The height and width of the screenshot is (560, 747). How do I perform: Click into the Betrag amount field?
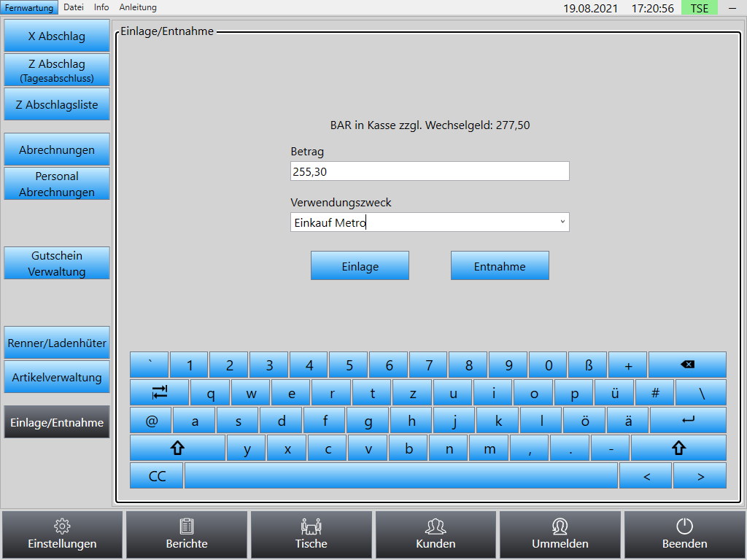tap(430, 171)
